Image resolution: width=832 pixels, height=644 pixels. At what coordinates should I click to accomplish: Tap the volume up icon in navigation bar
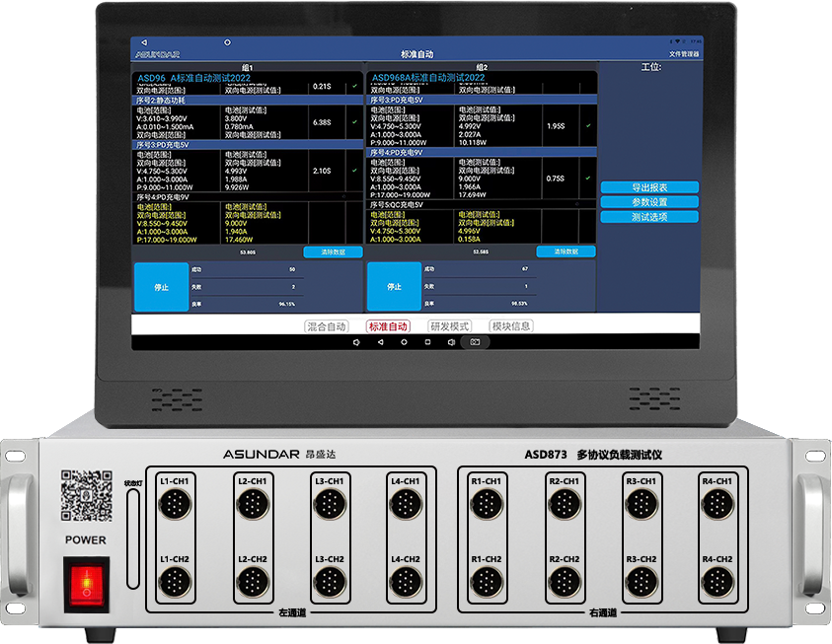tap(451, 342)
